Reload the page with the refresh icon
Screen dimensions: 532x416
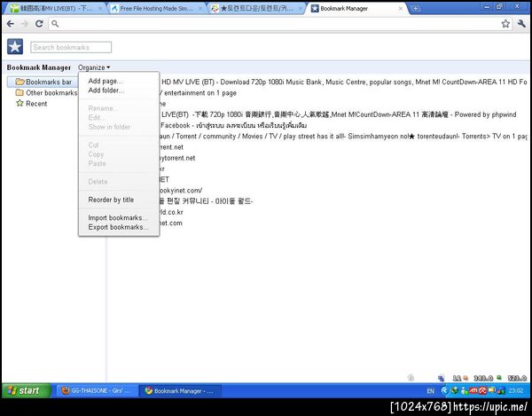point(39,23)
